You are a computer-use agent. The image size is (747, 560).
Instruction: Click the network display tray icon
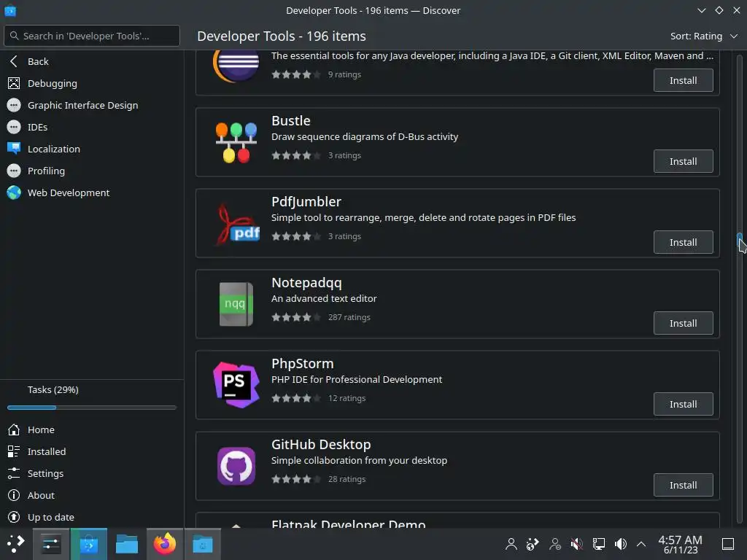(598, 544)
